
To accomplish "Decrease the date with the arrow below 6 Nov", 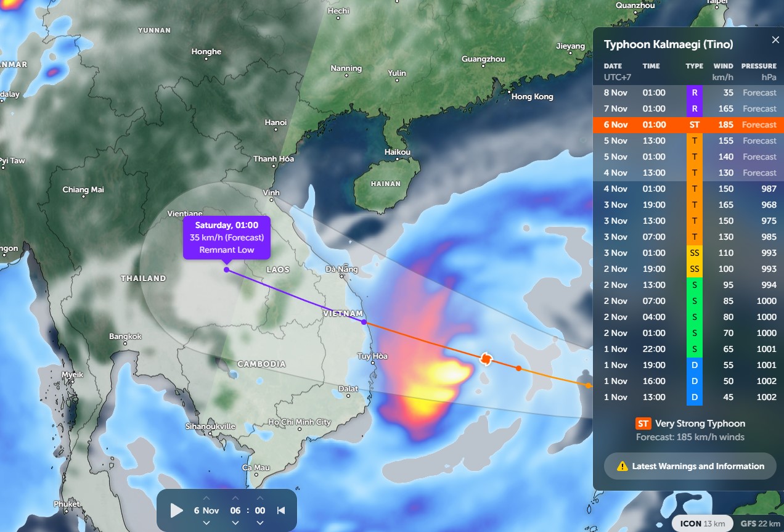I will click(x=206, y=523).
